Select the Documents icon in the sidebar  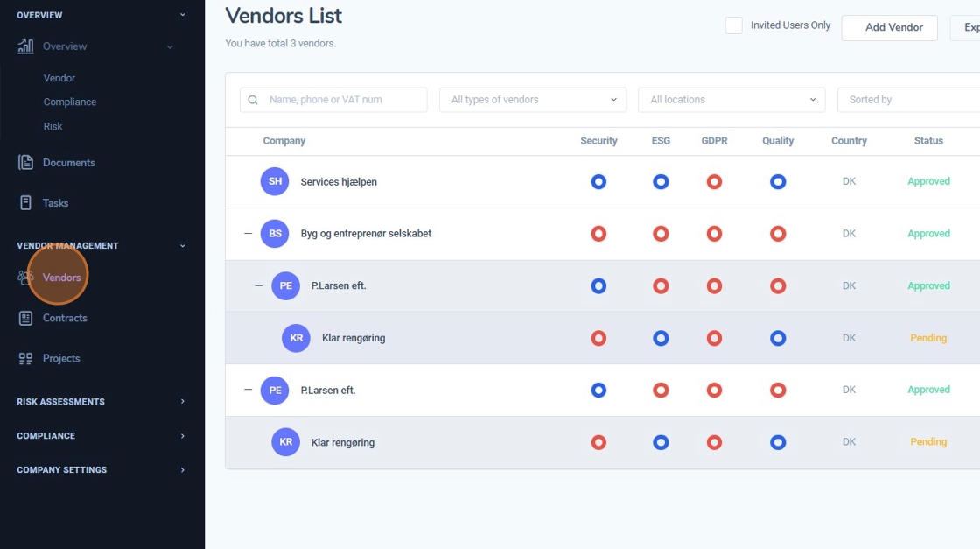click(x=24, y=162)
